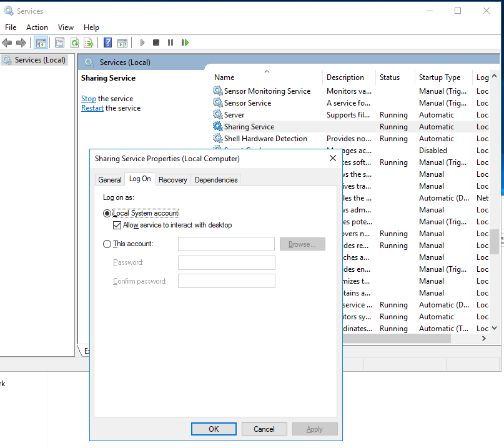504x448 pixels.
Task: Open the File menu
Action: coord(11,27)
